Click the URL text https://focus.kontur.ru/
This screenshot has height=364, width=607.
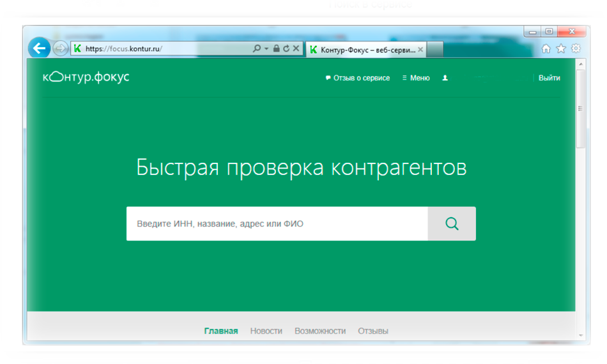click(124, 49)
